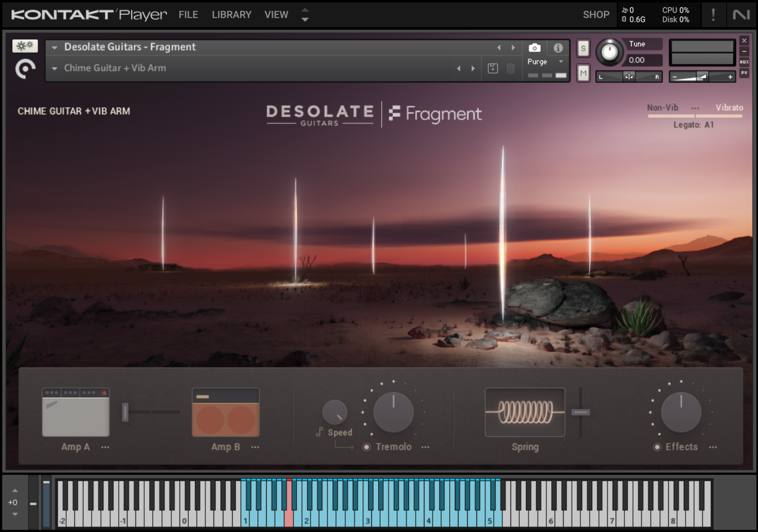Solo the instrument with the S button
Viewport: 758px width, 532px height.
(x=583, y=48)
